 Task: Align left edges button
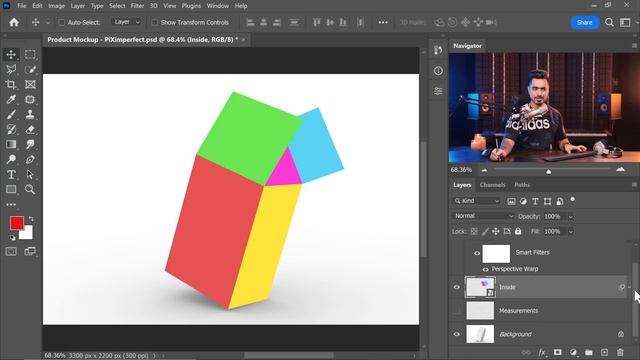pos(250,22)
